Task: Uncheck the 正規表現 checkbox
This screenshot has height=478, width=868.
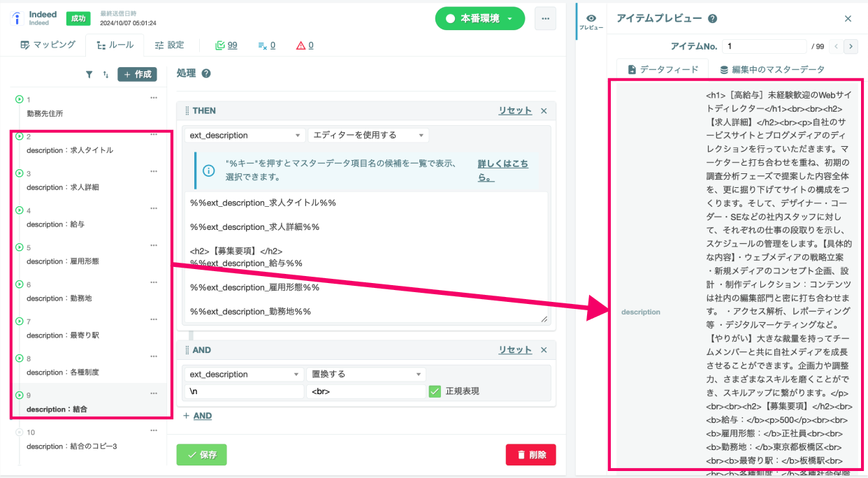Action: coord(435,391)
